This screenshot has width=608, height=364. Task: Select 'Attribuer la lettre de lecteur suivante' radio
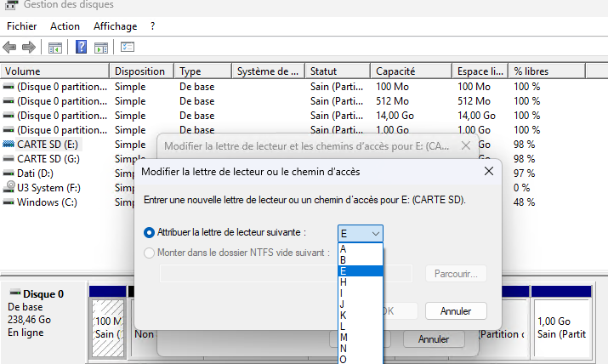click(149, 232)
